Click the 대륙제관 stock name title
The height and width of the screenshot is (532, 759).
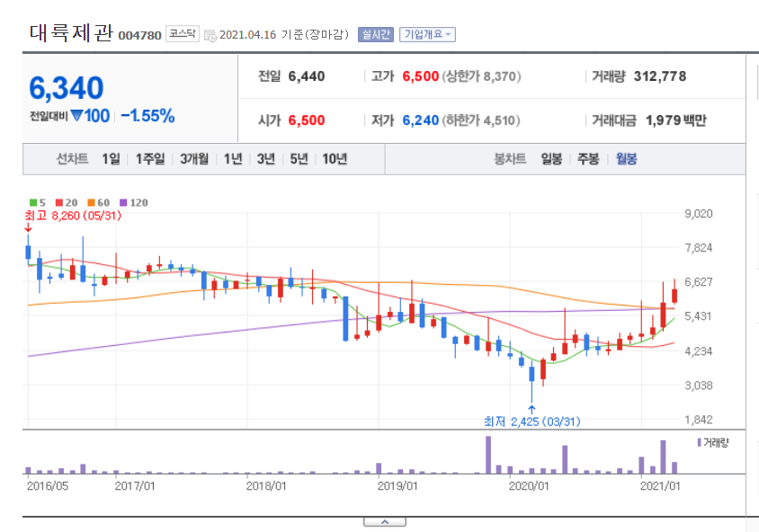point(71,33)
